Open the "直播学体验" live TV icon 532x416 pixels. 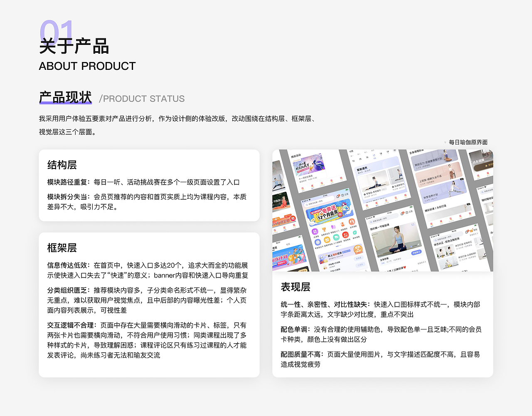328,240
